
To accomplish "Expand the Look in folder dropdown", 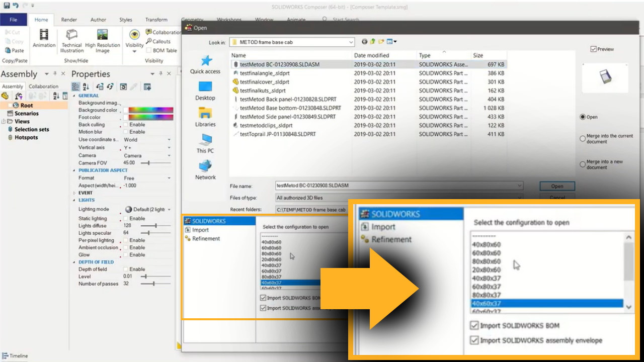I will click(351, 42).
